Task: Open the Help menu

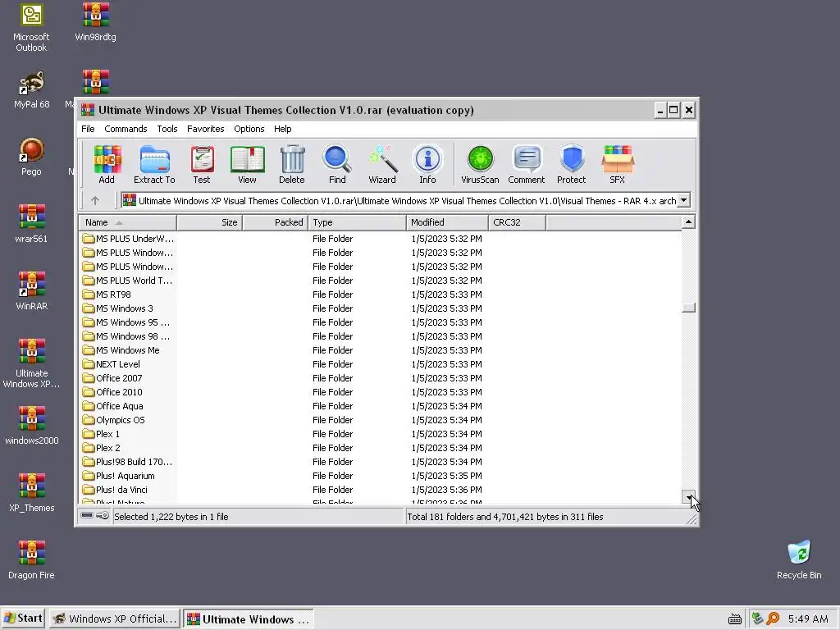Action: pos(282,129)
